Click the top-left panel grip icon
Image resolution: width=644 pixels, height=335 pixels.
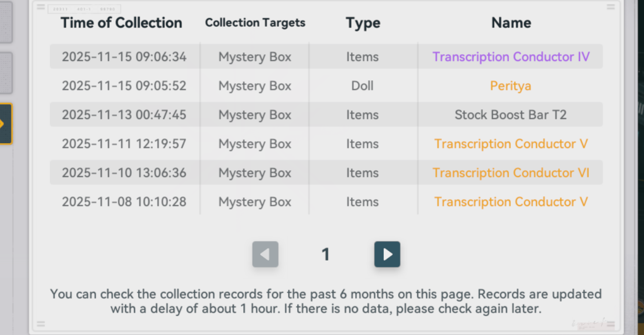41,7
